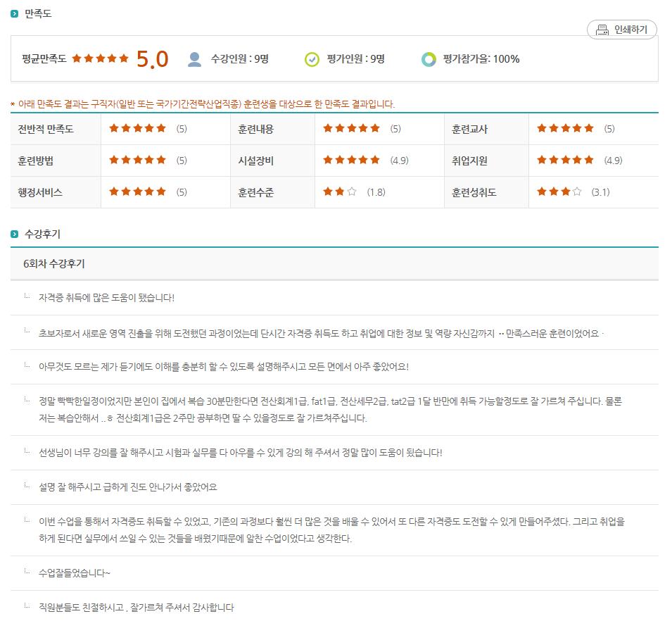Click the 전반적 만족도 label cell
The width and height of the screenshot is (672, 633).
click(x=46, y=129)
